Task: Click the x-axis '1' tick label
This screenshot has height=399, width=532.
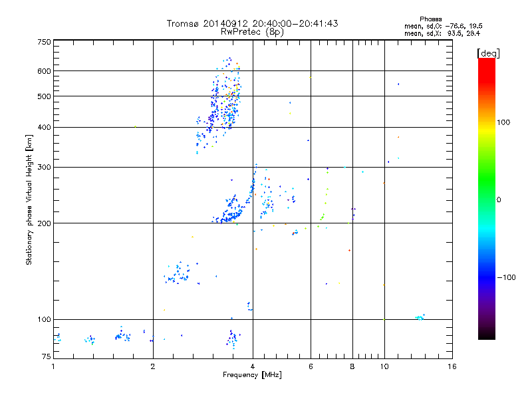Action: (53, 366)
